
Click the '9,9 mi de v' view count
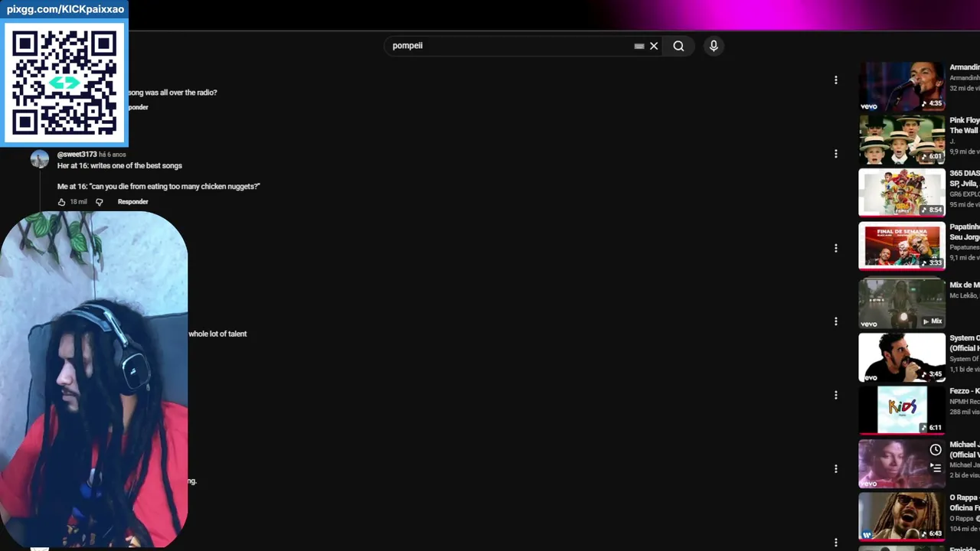coord(965,152)
